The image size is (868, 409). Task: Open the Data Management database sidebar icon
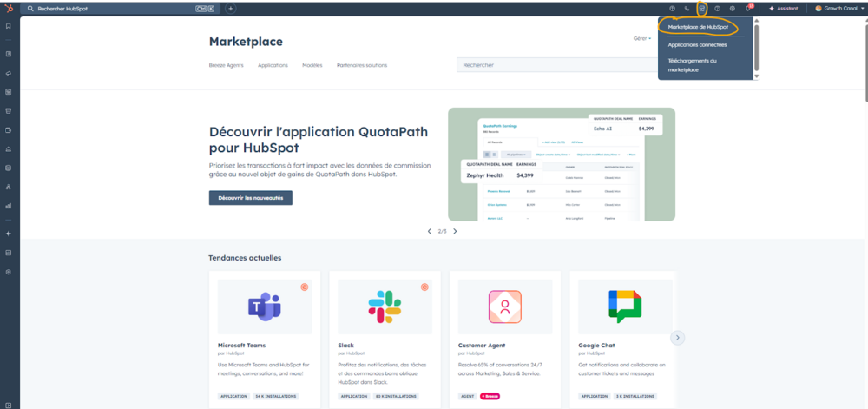click(9, 168)
